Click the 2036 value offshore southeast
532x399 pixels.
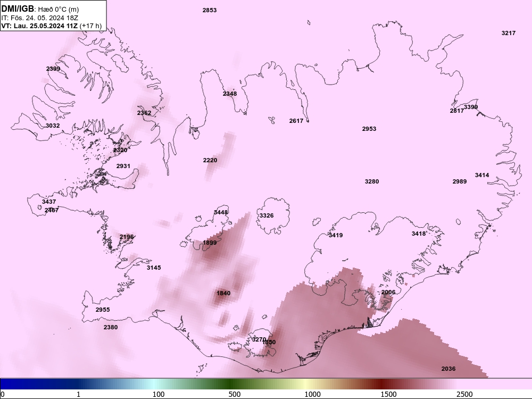[448, 369]
